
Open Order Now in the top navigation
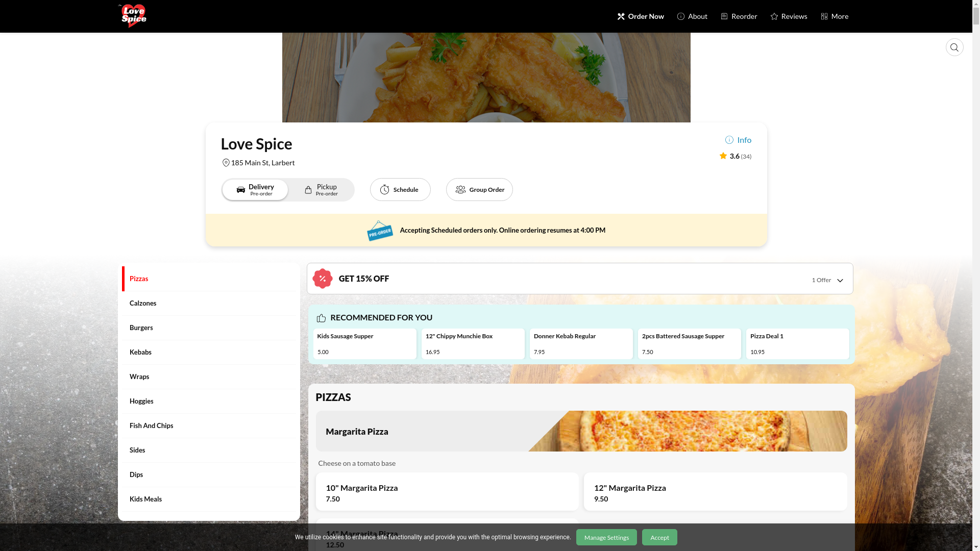click(x=641, y=16)
